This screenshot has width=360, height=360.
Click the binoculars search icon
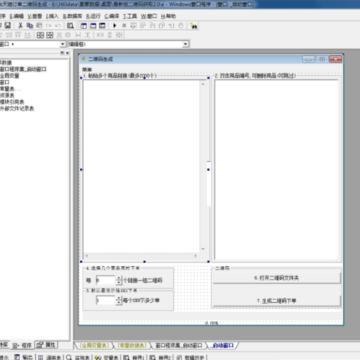(193, 26)
